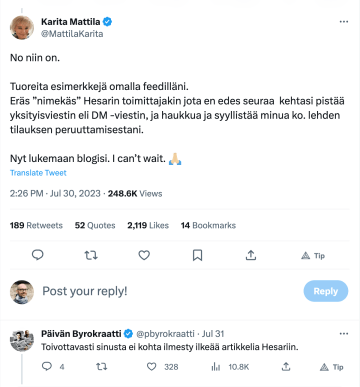This screenshot has height=387, width=360.
Task: Open Karita Mattila's profile picture
Action: click(x=22, y=27)
